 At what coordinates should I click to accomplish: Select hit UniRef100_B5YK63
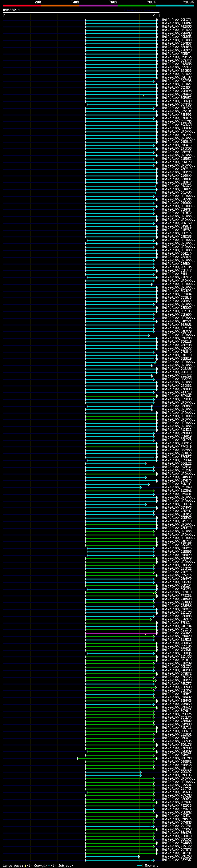[x=176, y=830]
